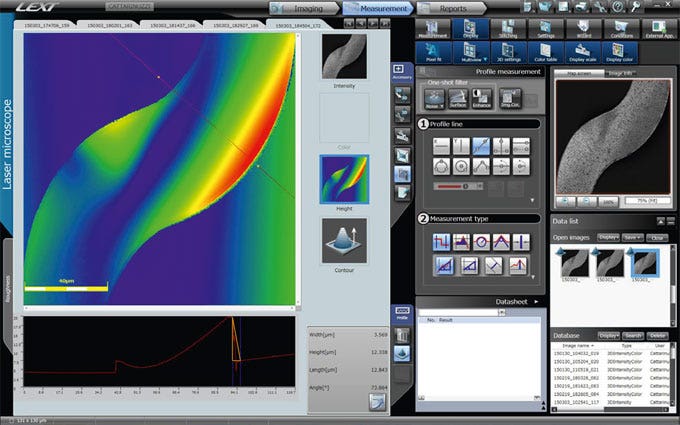Open the Reports tab

pos(452,9)
